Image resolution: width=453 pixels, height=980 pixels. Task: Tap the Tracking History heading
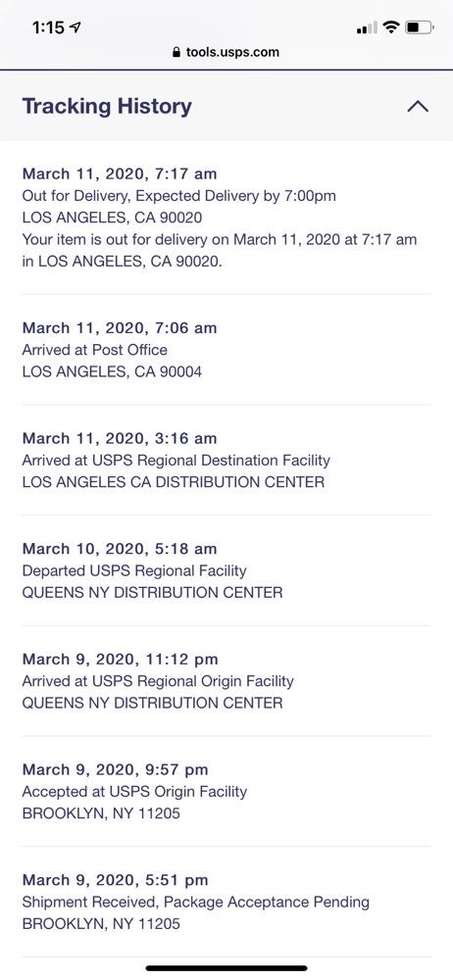click(x=107, y=106)
